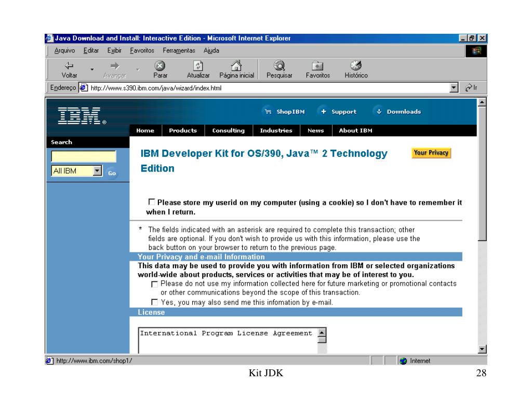This screenshot has height=399, width=532.
Task: Open the All IBM search scope dropdown
Action: coord(97,170)
